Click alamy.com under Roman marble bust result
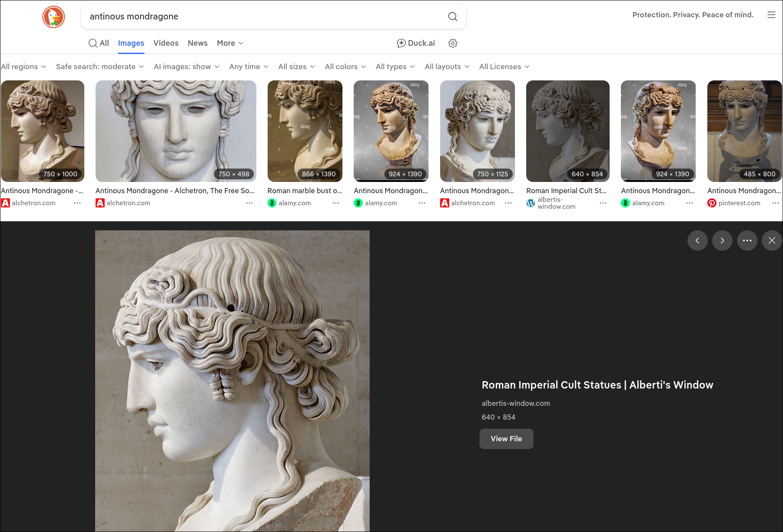Screen dimensions: 783x532 294,203
